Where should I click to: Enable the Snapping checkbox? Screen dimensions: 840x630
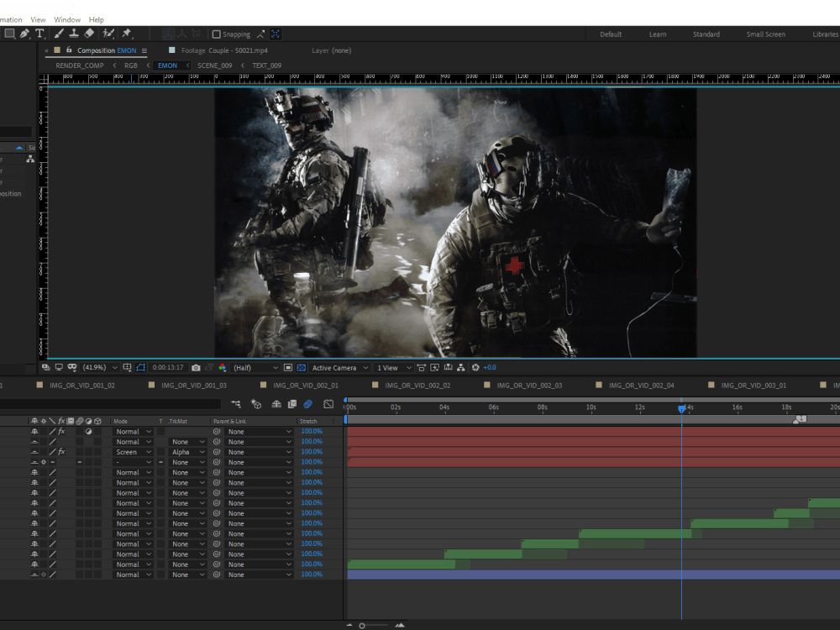[217, 34]
